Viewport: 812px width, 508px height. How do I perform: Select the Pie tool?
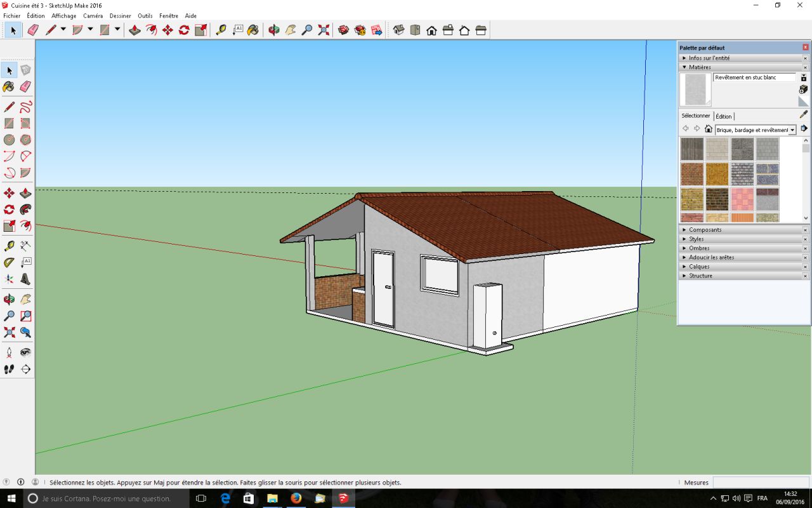(x=25, y=173)
